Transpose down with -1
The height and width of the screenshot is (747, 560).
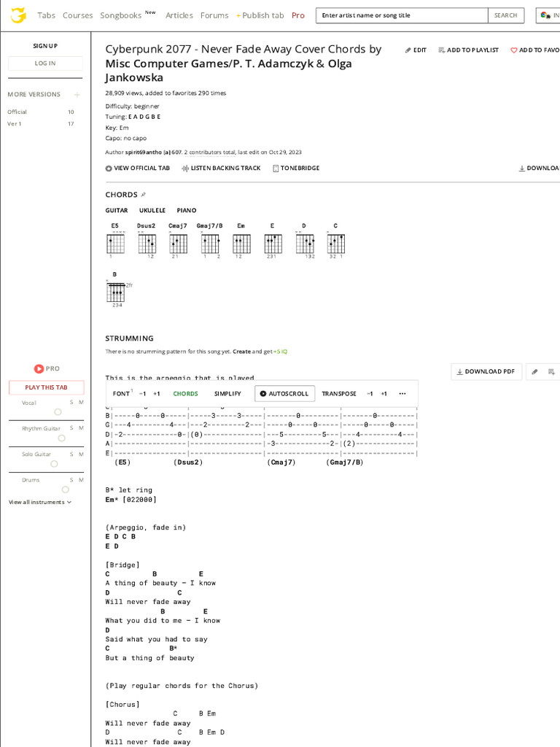pos(370,393)
